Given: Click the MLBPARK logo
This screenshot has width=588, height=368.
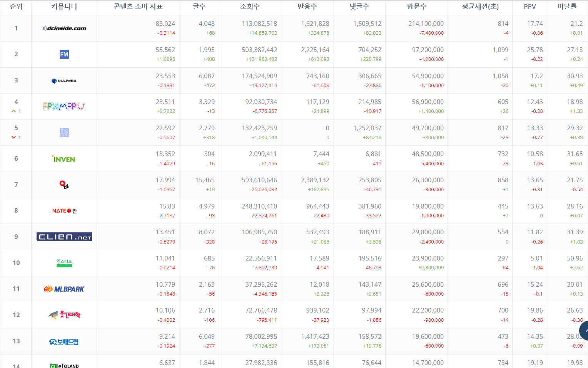Looking at the screenshot, I should coord(64,289).
